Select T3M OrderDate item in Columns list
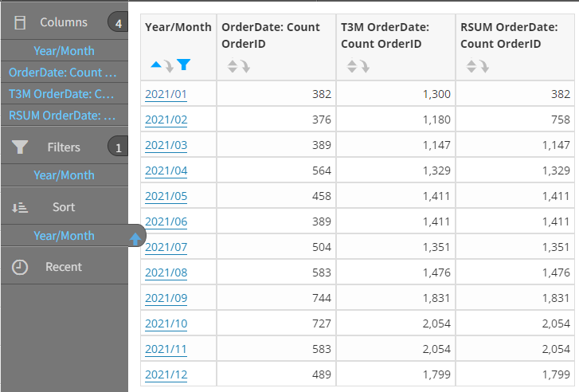 coord(61,94)
